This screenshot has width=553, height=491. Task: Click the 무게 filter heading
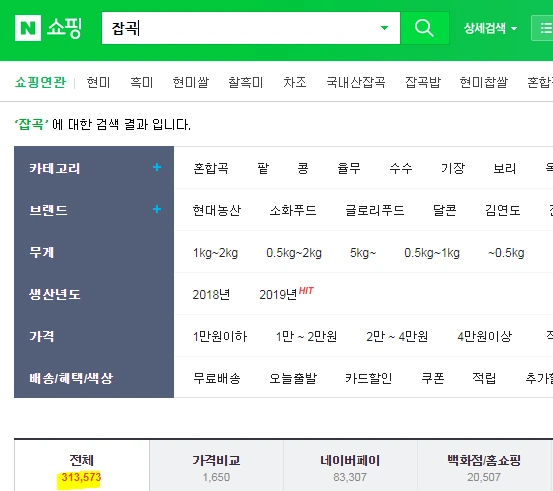point(42,252)
